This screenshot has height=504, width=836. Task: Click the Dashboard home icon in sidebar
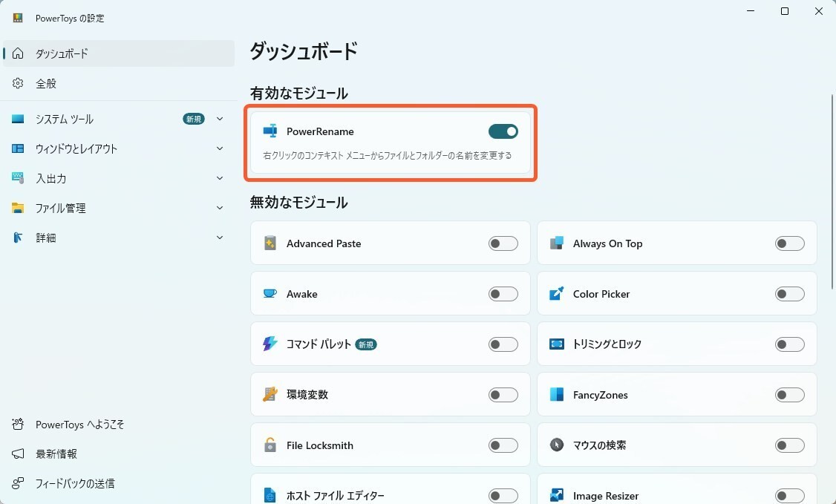click(x=18, y=53)
